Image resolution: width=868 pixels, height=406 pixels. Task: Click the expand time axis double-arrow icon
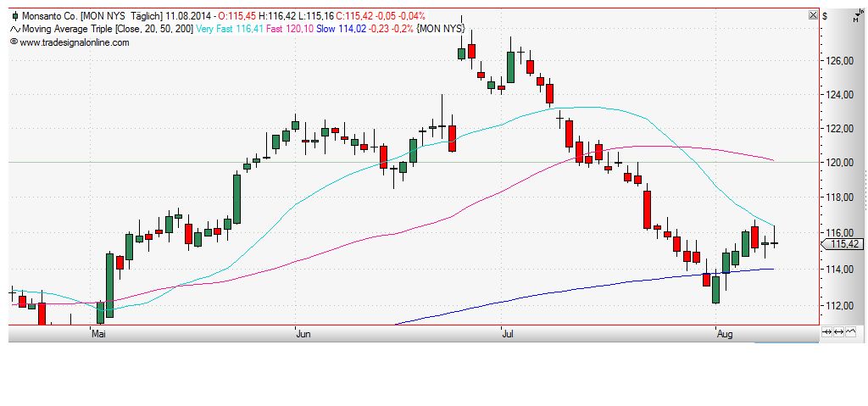coord(838,331)
